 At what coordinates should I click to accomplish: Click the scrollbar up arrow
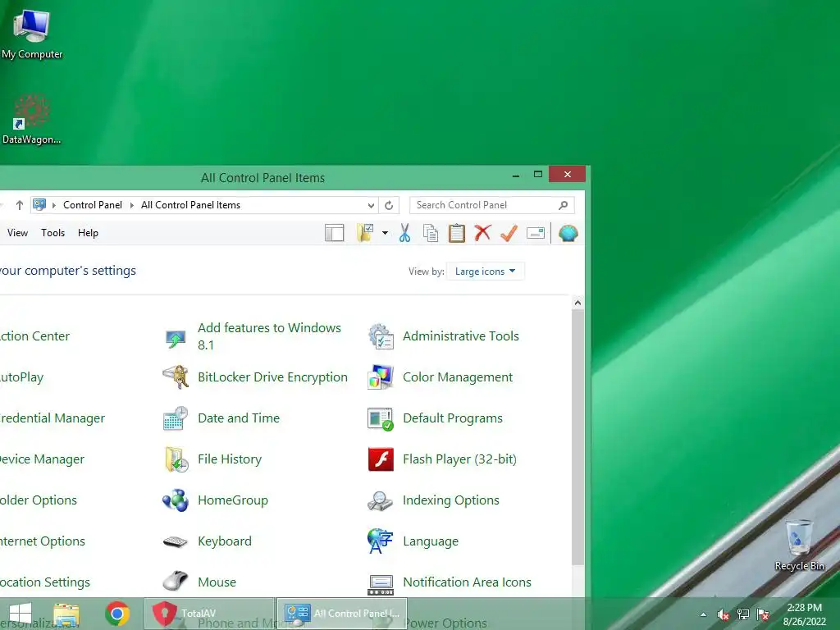[577, 303]
